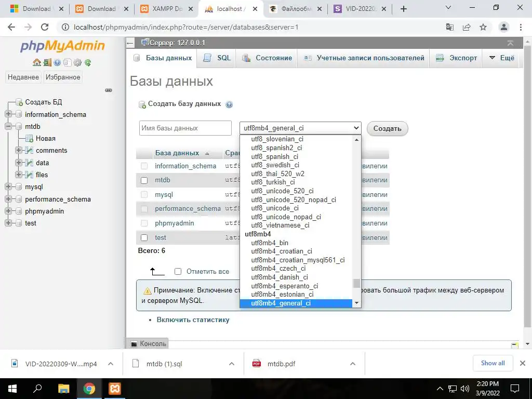Screen dimensions: 532x399
Task: Tick checkbox for test database row
Action: [144, 238]
